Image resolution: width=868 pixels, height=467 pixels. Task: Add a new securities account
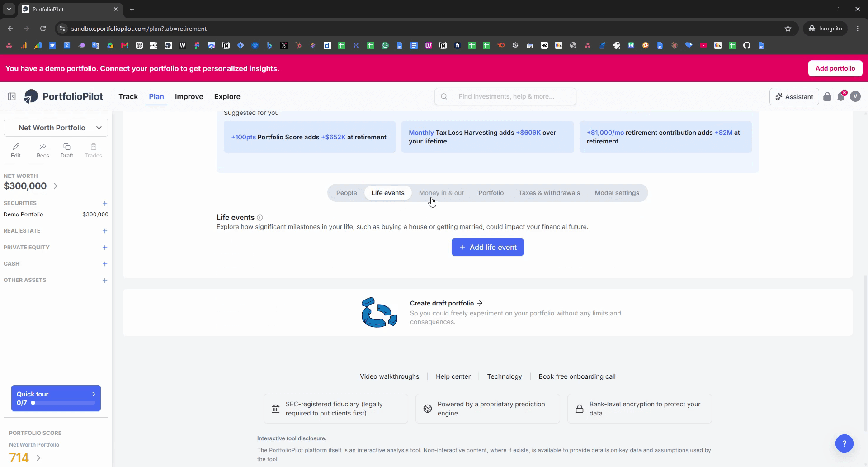105,204
